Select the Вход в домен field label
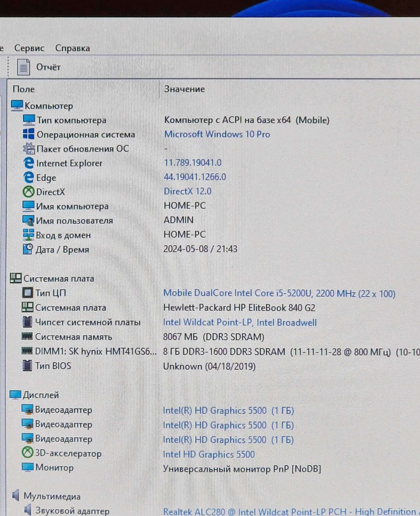This screenshot has height=516, width=420. point(63,235)
